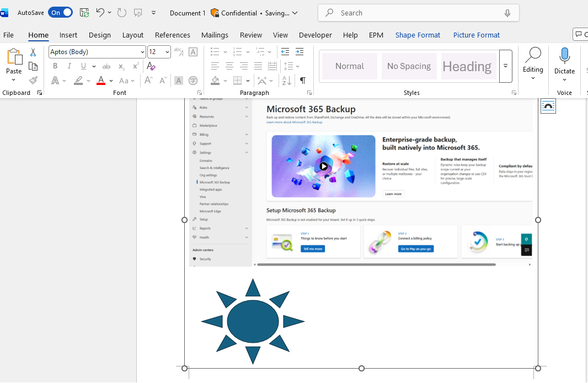The image size is (588, 383).
Task: Click the Cut scissors icon
Action: point(33,52)
